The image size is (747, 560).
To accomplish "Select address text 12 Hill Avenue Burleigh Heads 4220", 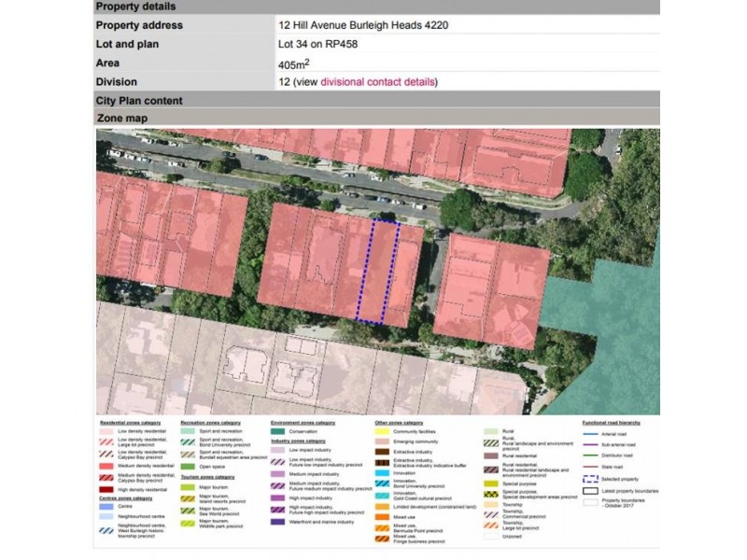I will (x=363, y=25).
